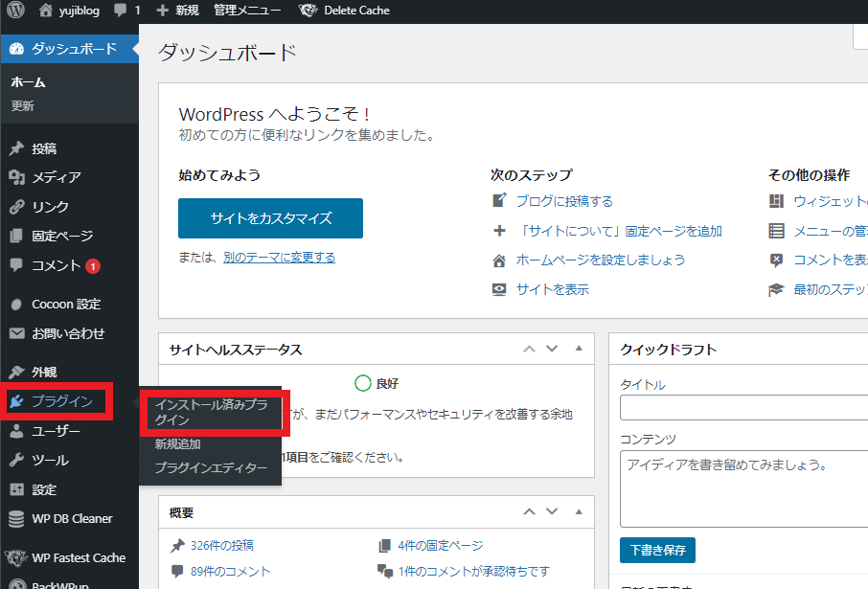868x589 pixels.
Task: Open the comments bubble icon in admin bar
Action: click(x=120, y=10)
